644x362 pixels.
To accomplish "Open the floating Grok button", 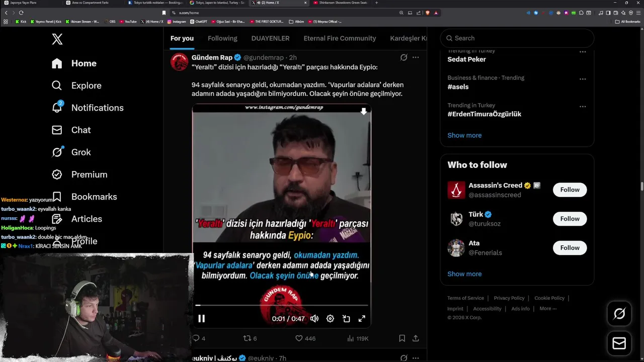I will (619, 314).
